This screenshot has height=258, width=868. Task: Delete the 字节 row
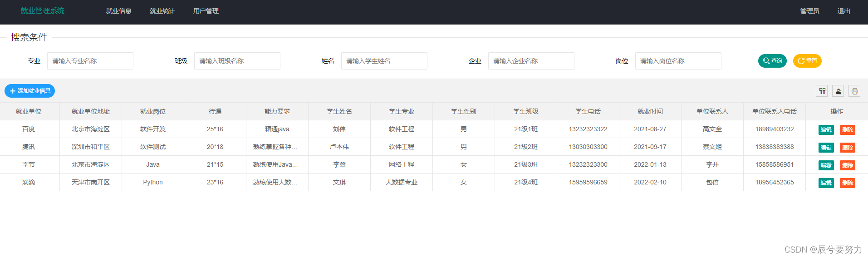[x=848, y=165]
